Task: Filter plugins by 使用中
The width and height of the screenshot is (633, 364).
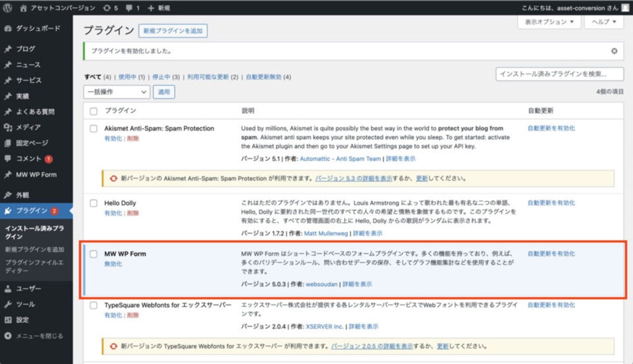Action: click(127, 77)
